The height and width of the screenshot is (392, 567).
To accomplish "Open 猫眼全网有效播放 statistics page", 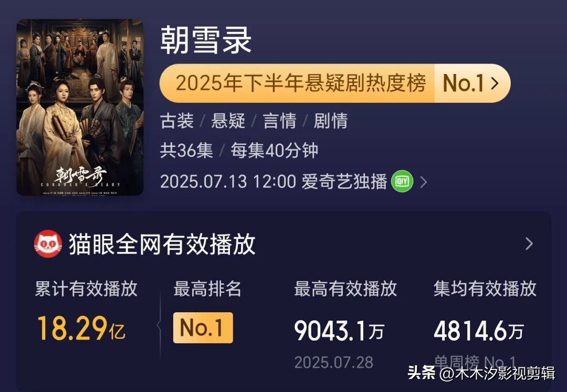I will pos(163,245).
